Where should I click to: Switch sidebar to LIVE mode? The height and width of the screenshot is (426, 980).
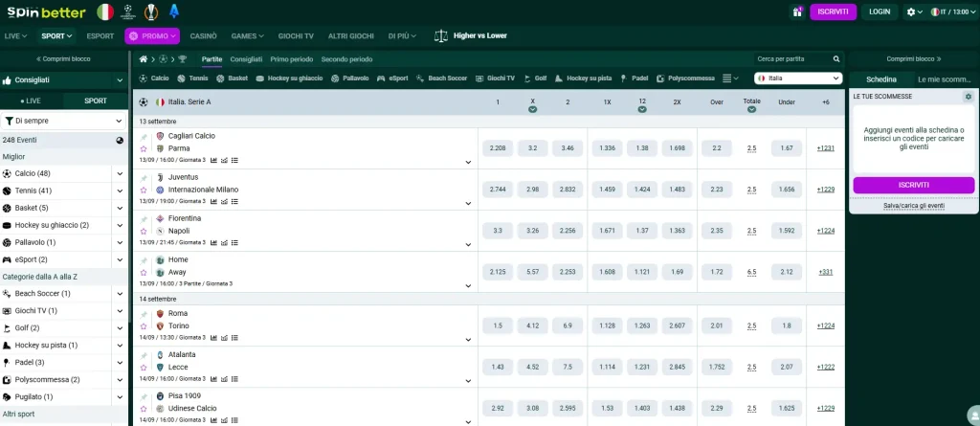tap(32, 101)
